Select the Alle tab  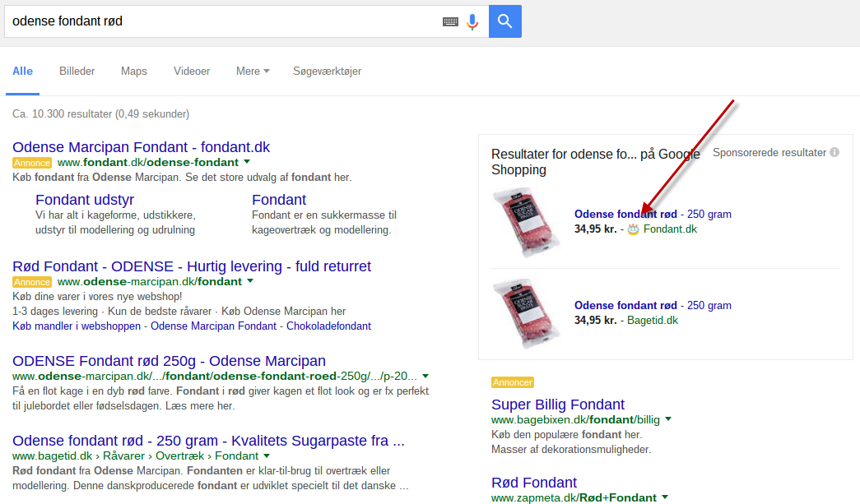[x=22, y=72]
